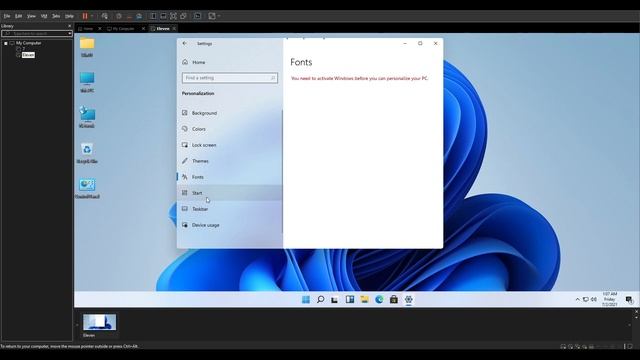This screenshot has height=360, width=640.
Task: Close the Library panel
Action: (x=69, y=26)
